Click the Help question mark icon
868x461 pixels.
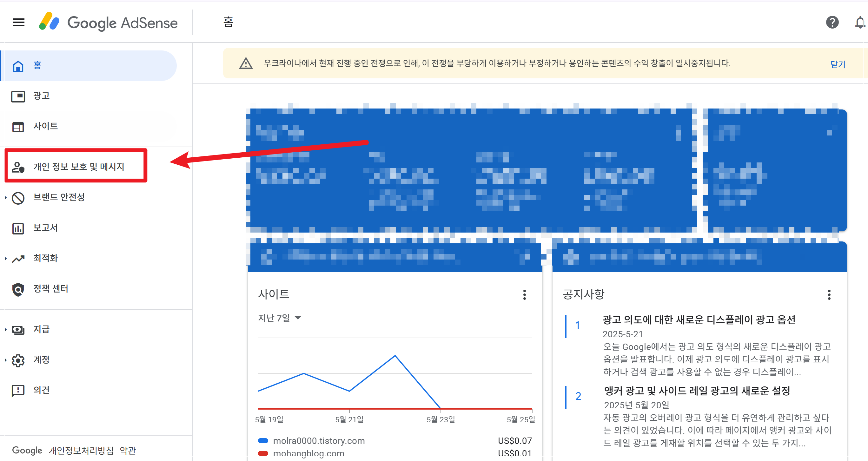pyautogui.click(x=832, y=23)
